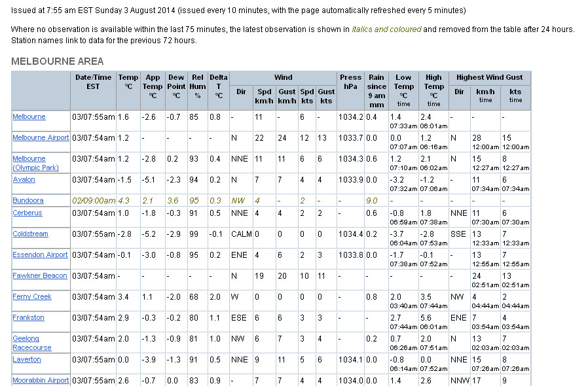This screenshot has width=588, height=386.
Task: Open the Melbourne Airport station link
Action: click(41, 137)
